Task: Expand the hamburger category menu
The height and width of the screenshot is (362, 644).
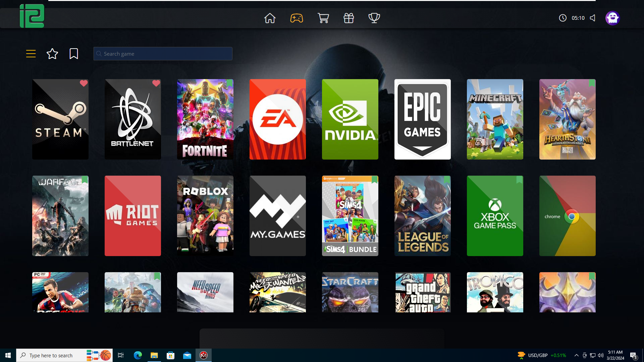Action: click(x=31, y=54)
